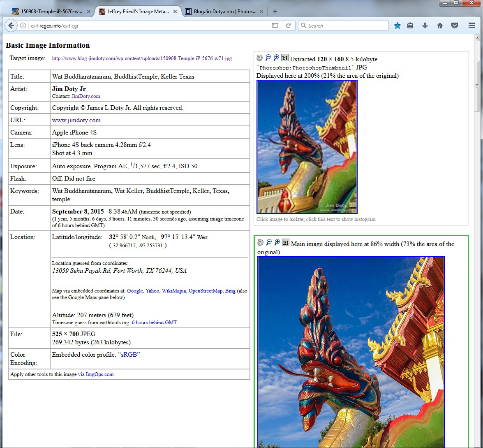Click the page scrollbar up arrow
Screen dimensions: 483x448
point(477,38)
